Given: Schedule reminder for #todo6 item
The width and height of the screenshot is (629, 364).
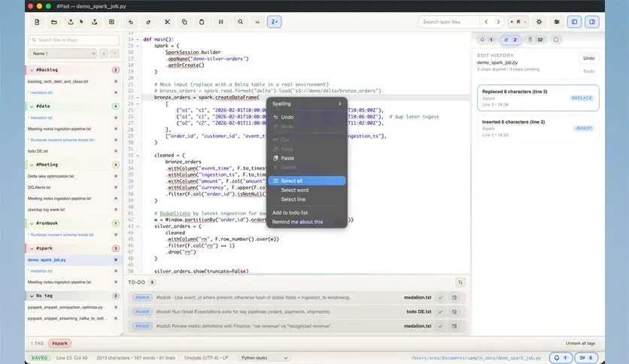Looking at the screenshot, I should point(454,311).
